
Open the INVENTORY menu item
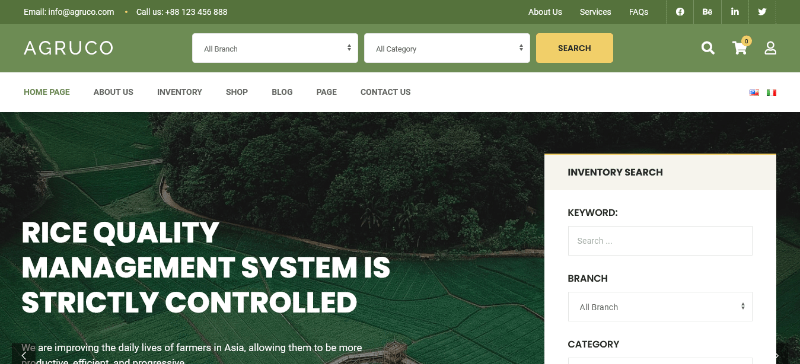point(180,92)
